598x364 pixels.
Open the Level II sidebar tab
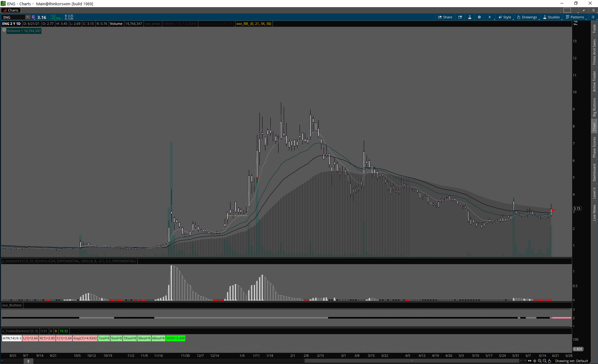pos(594,193)
